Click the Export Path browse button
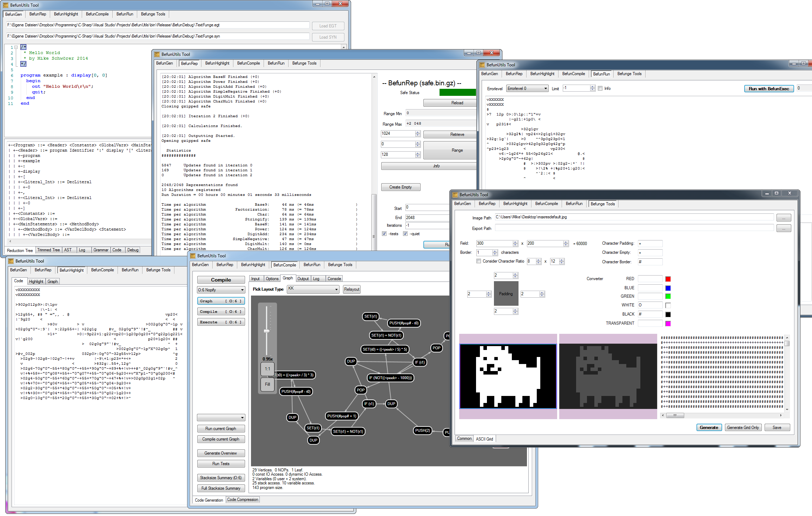Viewport: 812px width, 516px height. pyautogui.click(x=783, y=229)
